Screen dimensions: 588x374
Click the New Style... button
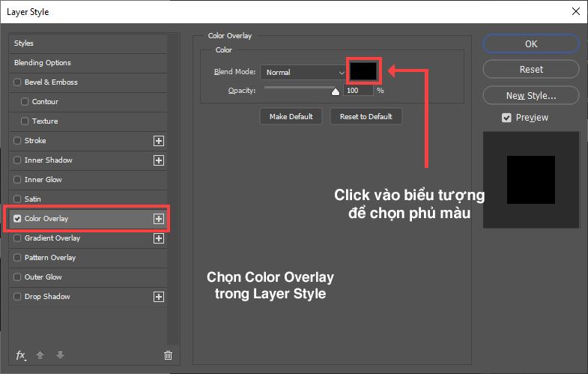click(x=531, y=96)
